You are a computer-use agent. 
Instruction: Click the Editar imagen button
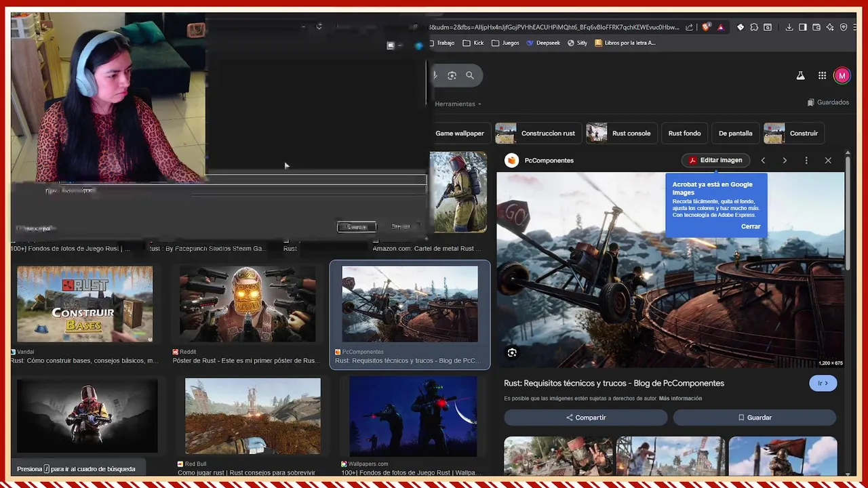[x=715, y=161]
